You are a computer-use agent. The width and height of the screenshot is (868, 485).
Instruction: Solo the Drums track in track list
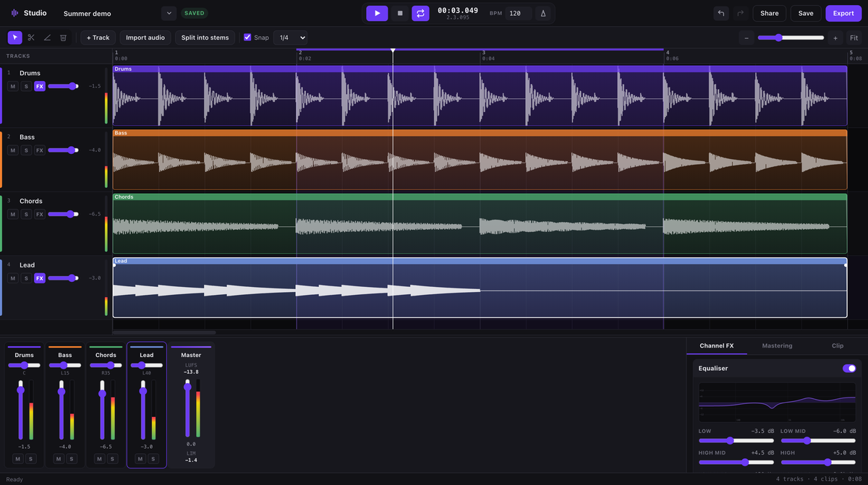click(x=26, y=86)
